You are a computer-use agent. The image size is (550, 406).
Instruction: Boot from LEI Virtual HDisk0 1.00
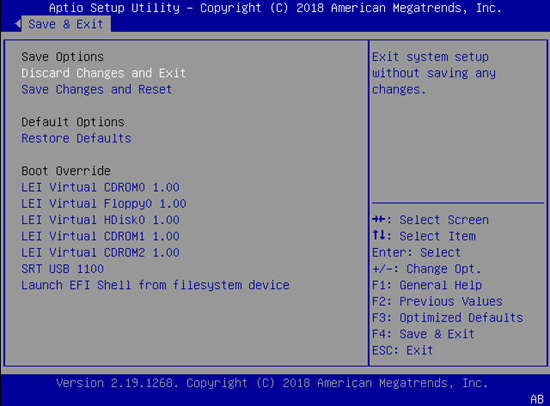100,220
